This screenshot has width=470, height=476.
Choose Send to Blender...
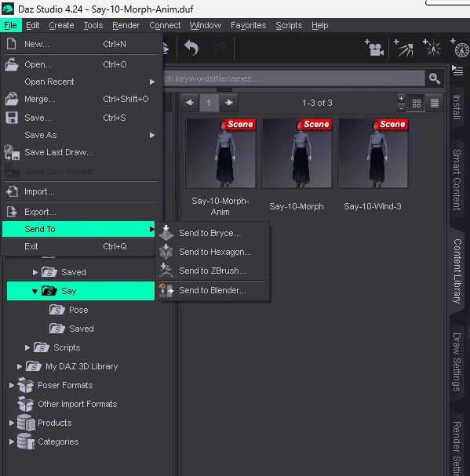(213, 290)
